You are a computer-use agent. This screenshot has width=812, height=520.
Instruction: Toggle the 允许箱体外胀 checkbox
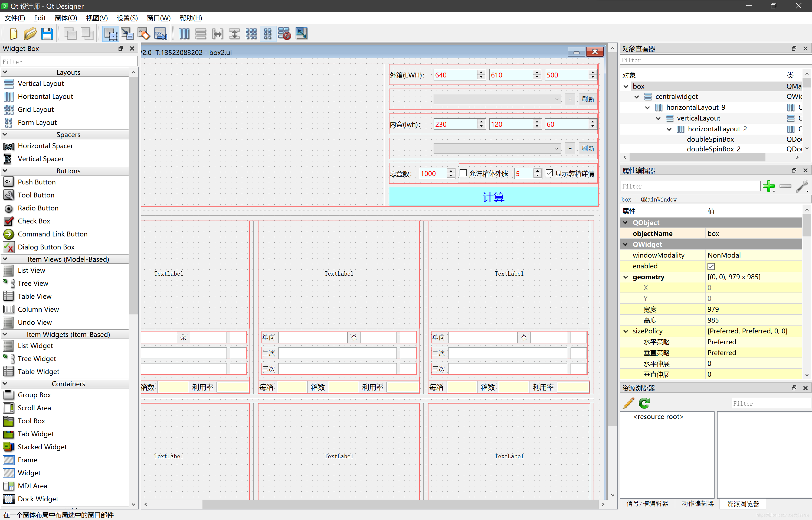click(464, 173)
